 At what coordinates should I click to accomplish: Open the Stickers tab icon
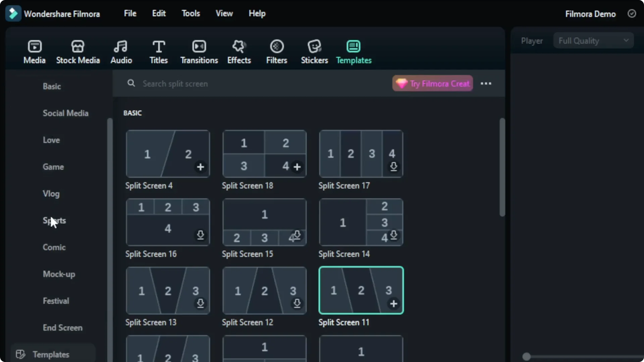click(x=314, y=47)
